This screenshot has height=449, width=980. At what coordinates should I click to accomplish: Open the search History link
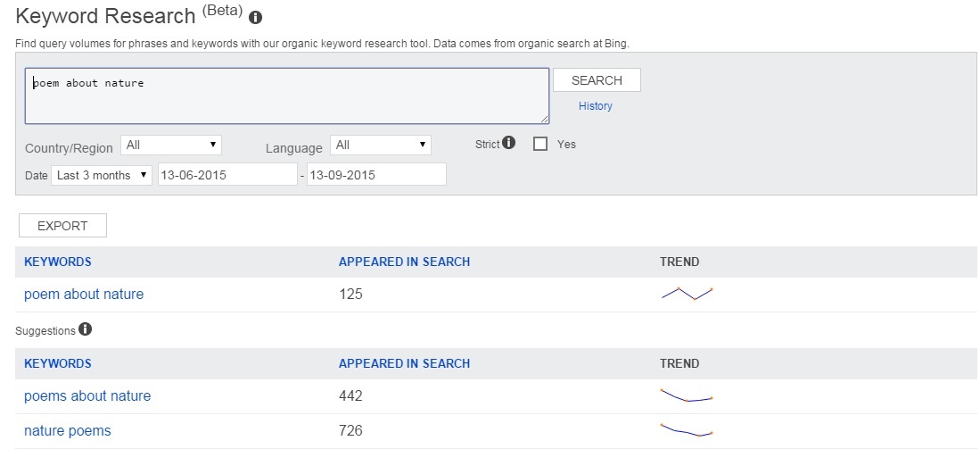point(596,106)
